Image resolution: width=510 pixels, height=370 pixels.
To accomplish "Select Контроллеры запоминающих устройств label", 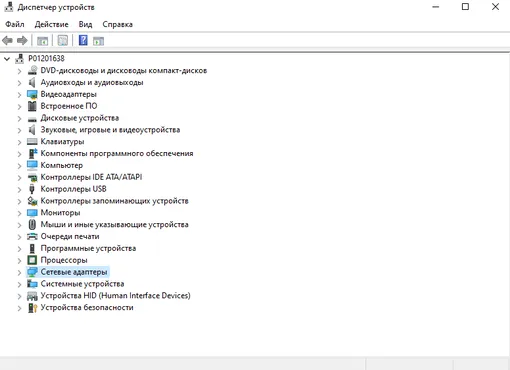I will [x=114, y=201].
